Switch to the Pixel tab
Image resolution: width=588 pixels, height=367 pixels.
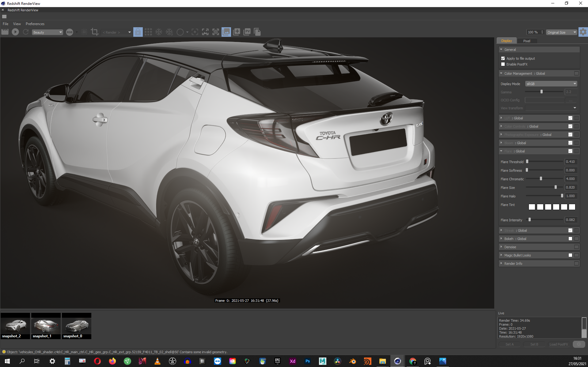coord(526,41)
